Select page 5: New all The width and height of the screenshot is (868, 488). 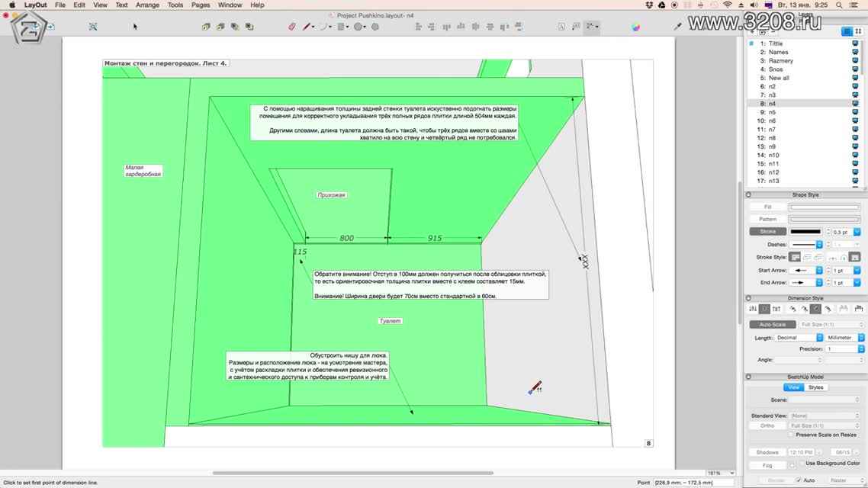pos(802,78)
